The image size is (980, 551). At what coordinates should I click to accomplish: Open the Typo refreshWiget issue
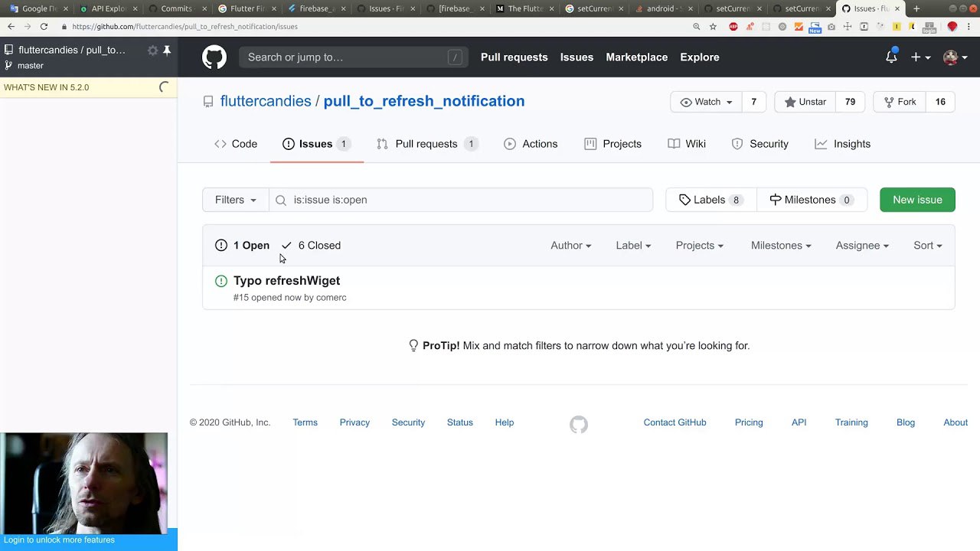(286, 281)
